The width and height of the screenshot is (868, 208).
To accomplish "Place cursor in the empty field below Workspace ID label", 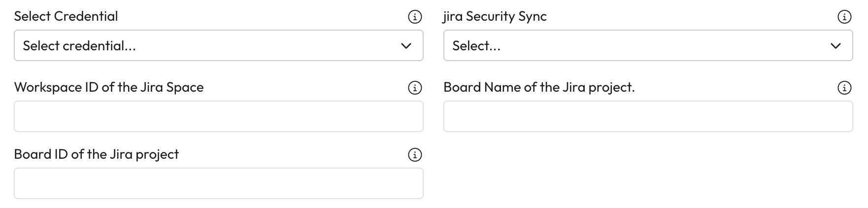I will (218, 117).
